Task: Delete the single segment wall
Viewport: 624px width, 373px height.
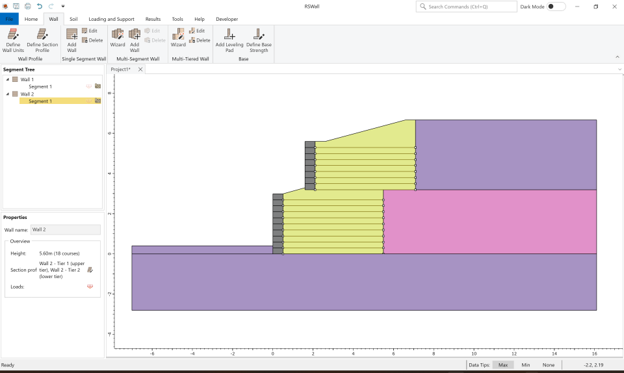Action: 92,40
